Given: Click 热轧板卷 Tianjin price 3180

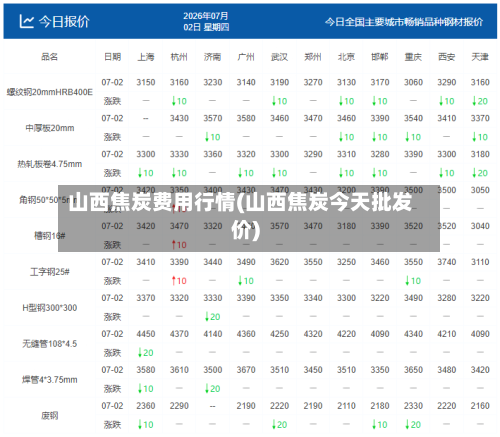Looking at the screenshot, I should tap(480, 154).
